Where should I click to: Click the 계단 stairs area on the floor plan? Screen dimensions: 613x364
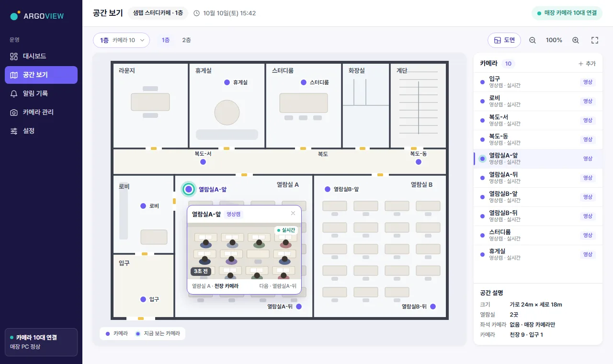click(x=419, y=105)
